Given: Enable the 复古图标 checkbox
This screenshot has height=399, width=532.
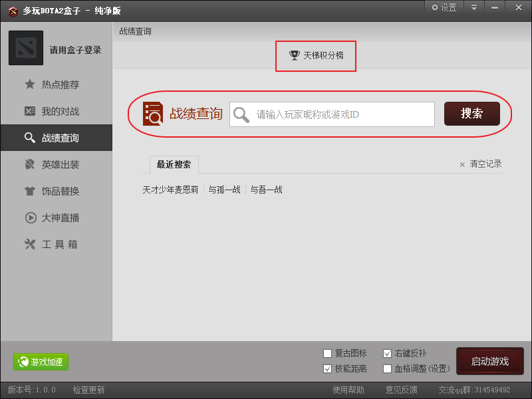Looking at the screenshot, I should tap(327, 354).
